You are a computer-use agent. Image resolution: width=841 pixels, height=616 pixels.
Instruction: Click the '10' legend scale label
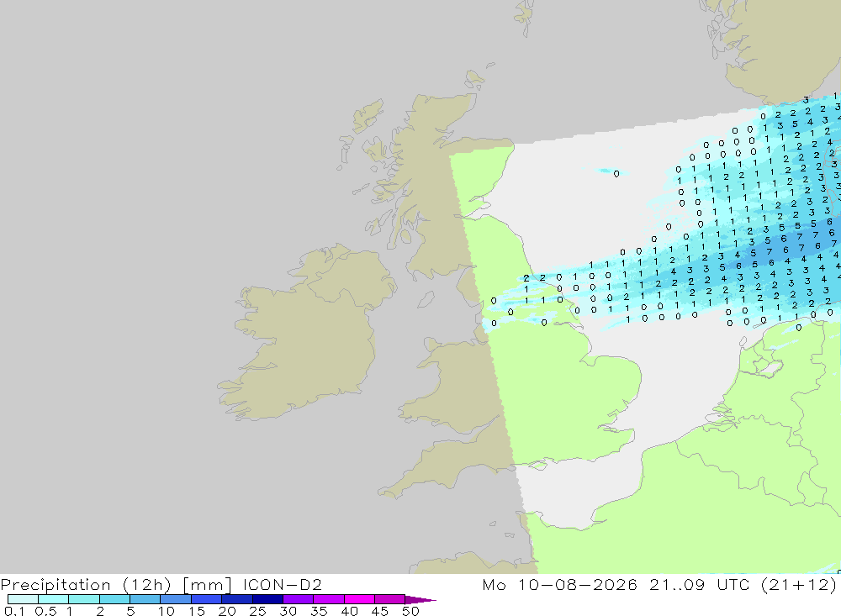167,611
